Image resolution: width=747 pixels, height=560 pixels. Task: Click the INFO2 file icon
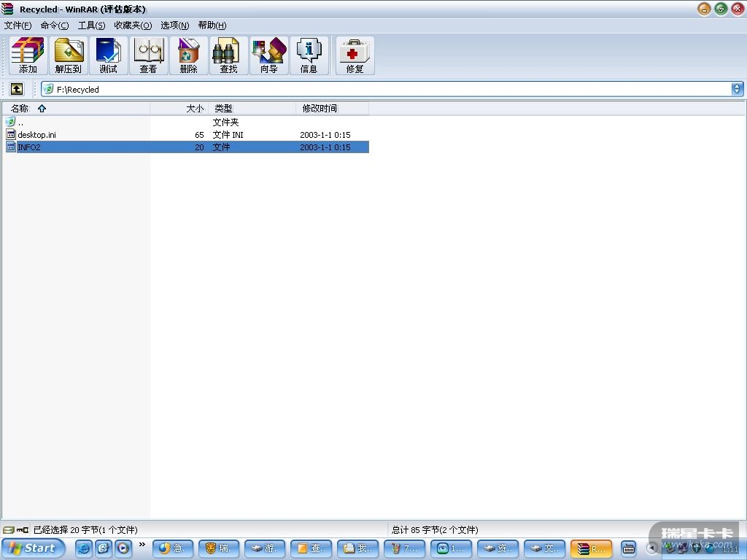[10, 147]
